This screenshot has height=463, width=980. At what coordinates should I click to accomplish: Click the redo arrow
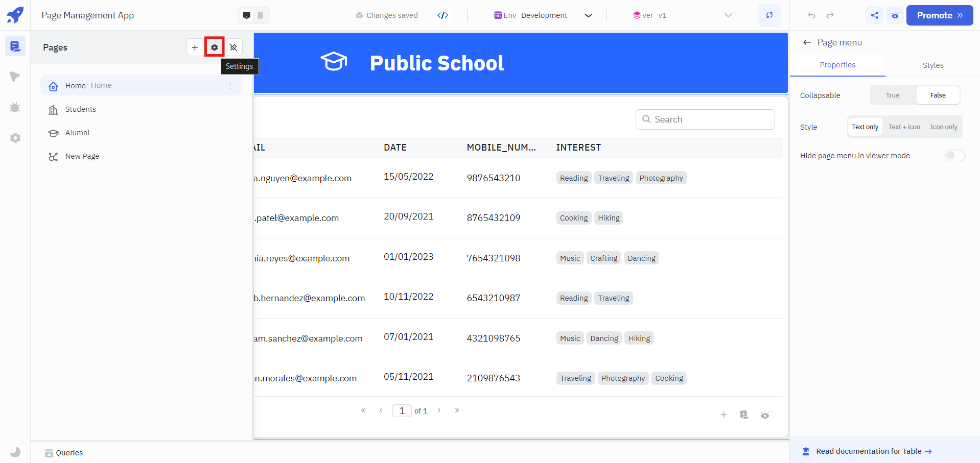[x=830, y=15]
